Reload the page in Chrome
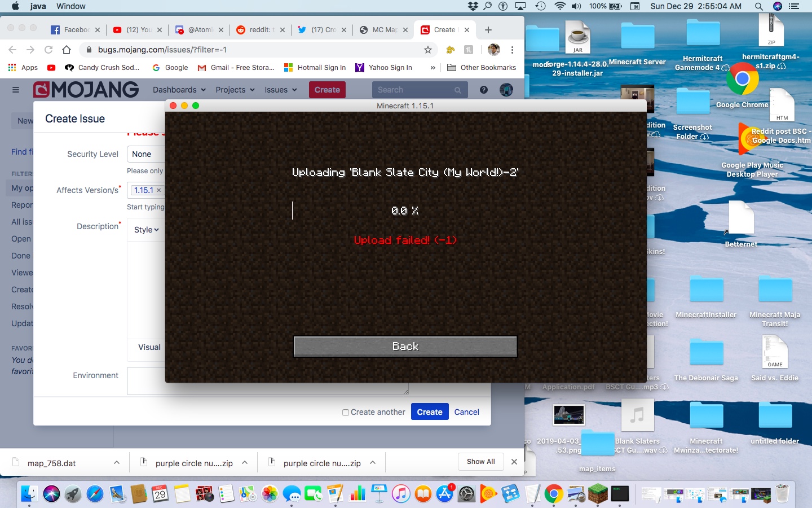This screenshot has height=508, width=812. pyautogui.click(x=48, y=50)
